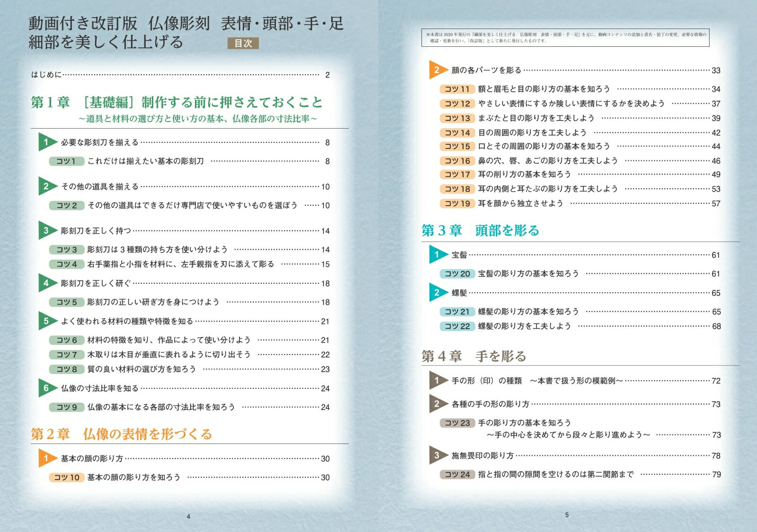The image size is (757, 532).
Task: Click the boxed revision note about 2020年発行
Action: (x=565, y=38)
